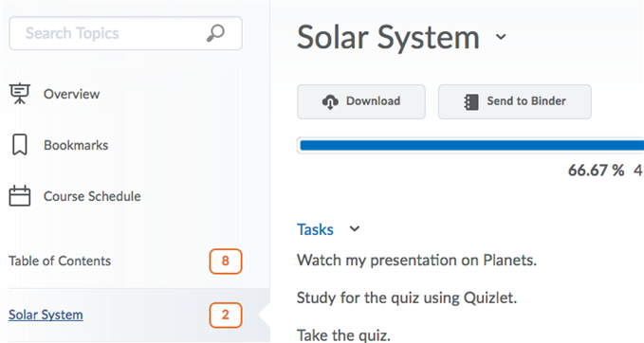Viewport: 644px width, 343px height.
Task: Click the Send to Binder button
Action: click(x=515, y=101)
